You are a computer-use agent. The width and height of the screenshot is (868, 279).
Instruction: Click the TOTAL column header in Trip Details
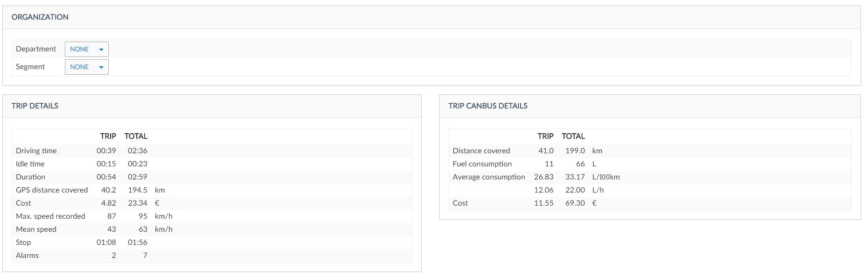click(x=136, y=136)
